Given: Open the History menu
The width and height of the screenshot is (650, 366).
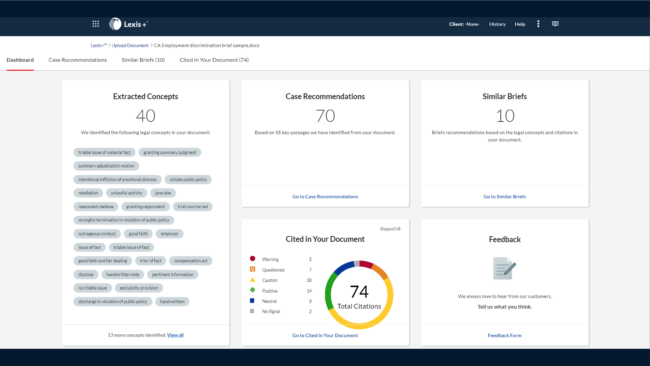Looking at the screenshot, I should (497, 24).
